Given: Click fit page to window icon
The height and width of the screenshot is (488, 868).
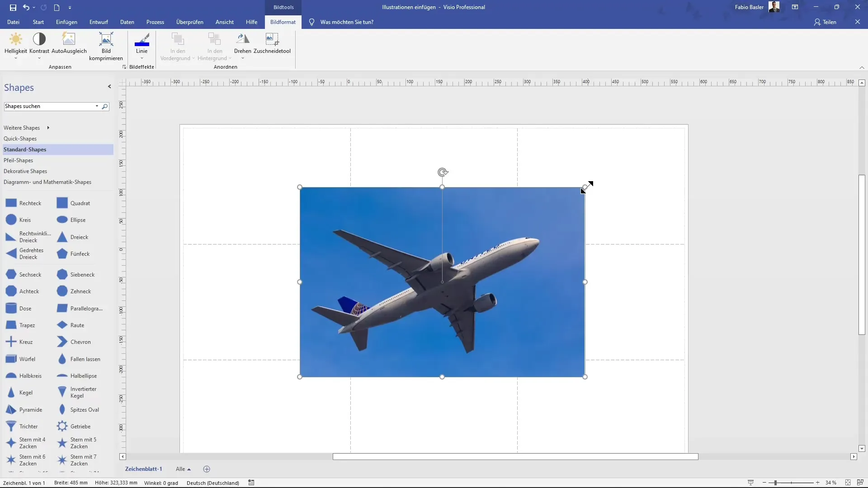Looking at the screenshot, I should pos(848,483).
